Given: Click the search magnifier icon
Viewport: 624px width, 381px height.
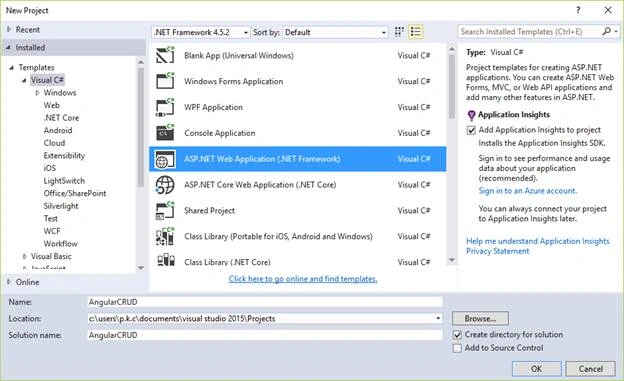Looking at the screenshot, I should [x=606, y=31].
